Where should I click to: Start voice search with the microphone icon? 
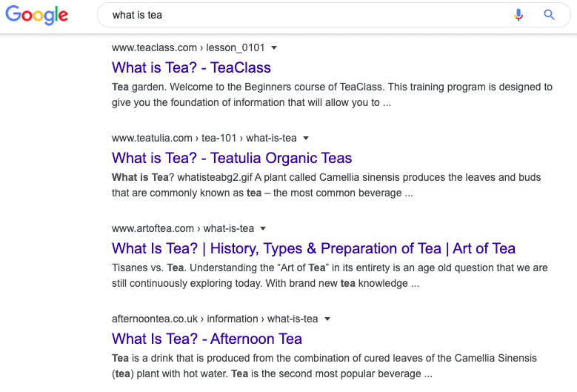point(518,15)
